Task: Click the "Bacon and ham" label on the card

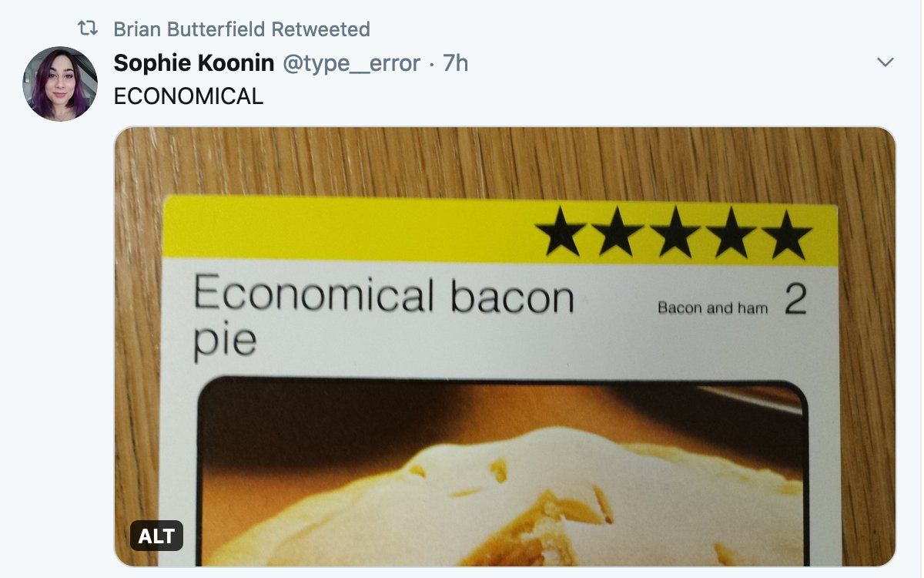Action: tap(712, 308)
